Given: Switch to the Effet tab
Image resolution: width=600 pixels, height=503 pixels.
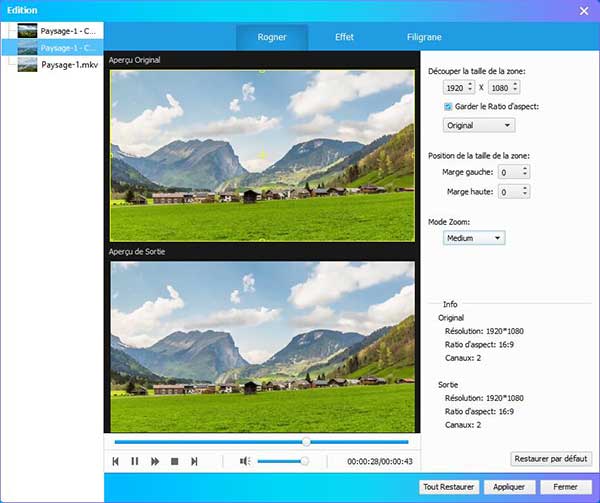Looking at the screenshot, I should tap(344, 36).
